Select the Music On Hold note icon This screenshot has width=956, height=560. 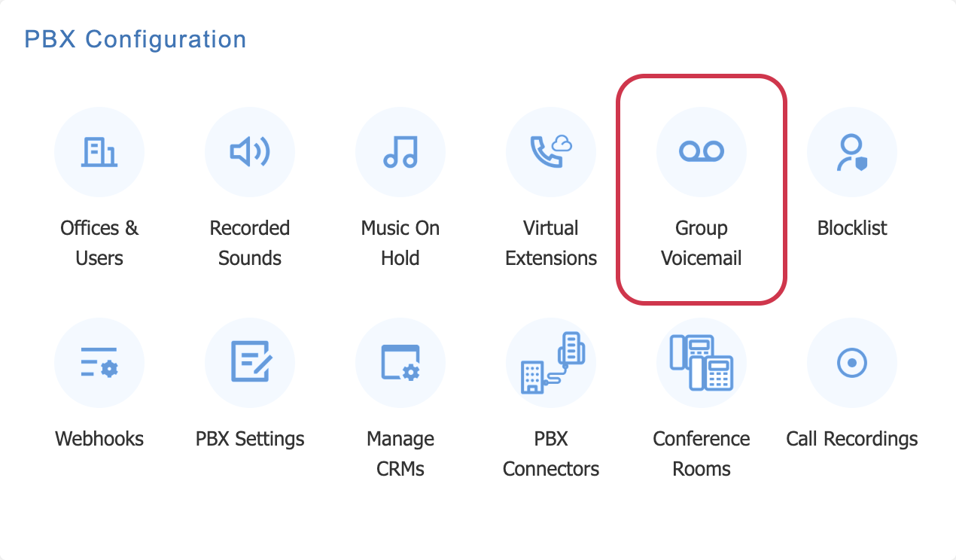point(400,152)
